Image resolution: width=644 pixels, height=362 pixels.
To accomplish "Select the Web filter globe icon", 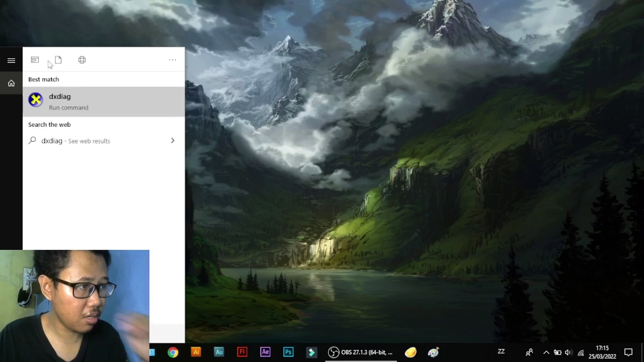I will coord(82,60).
